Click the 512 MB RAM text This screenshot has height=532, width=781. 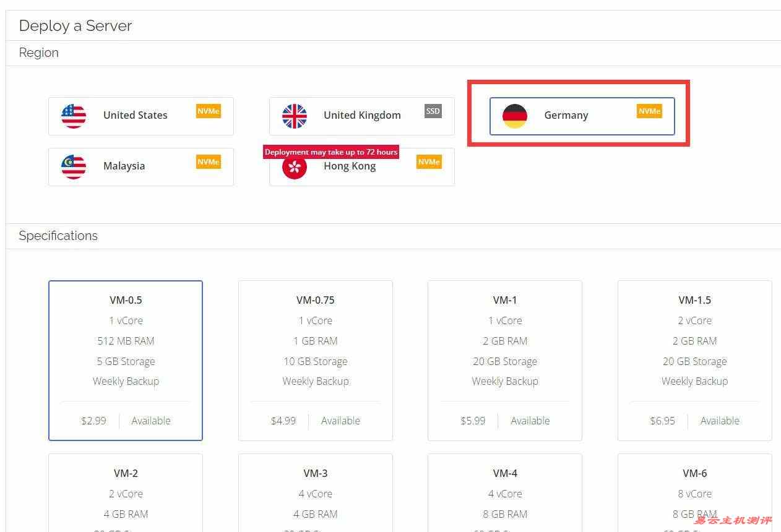tap(126, 341)
